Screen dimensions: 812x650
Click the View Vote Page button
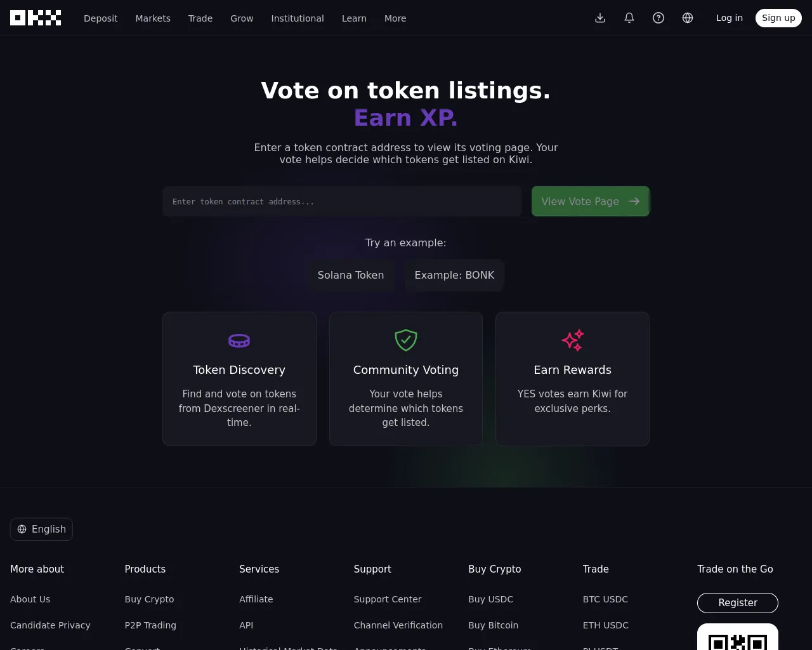tap(591, 201)
